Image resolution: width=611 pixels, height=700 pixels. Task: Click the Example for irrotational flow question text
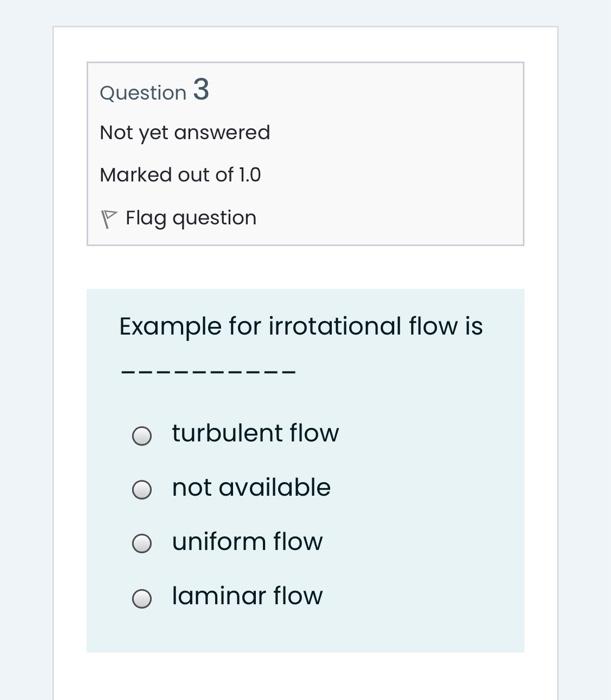(x=300, y=326)
